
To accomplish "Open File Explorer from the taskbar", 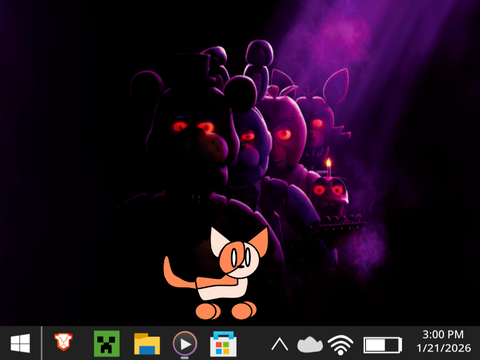I will 147,344.
